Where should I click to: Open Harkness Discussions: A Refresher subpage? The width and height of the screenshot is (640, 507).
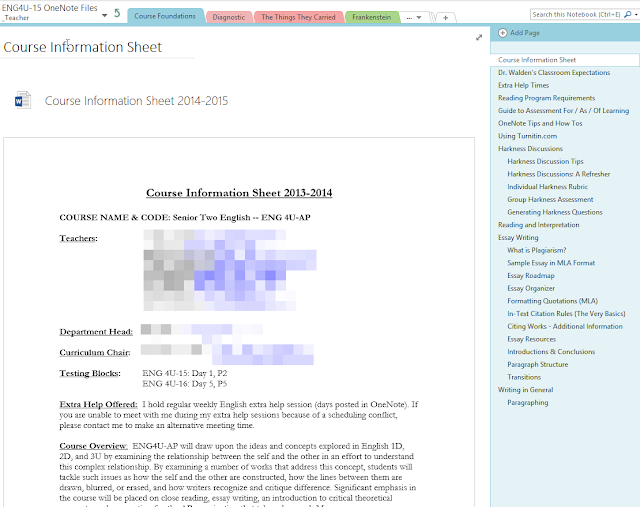pyautogui.click(x=558, y=173)
